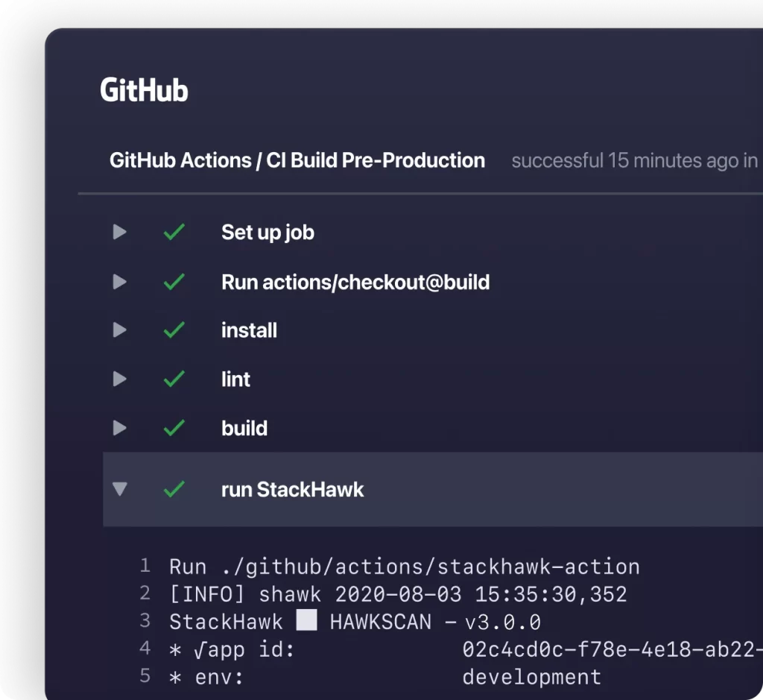Viewport: 763px width, 700px height.
Task: Click the green checkmark beside build
Action: [174, 429]
